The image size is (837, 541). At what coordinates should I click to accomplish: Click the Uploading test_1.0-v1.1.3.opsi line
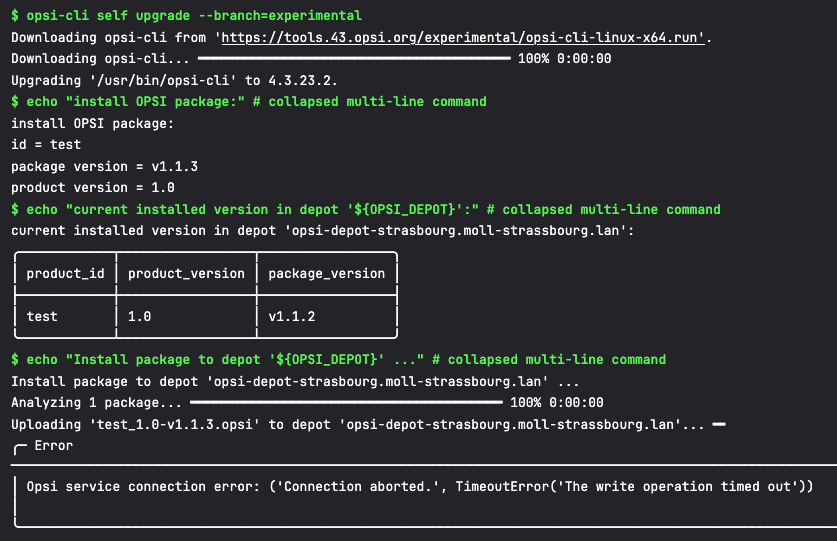point(358,425)
